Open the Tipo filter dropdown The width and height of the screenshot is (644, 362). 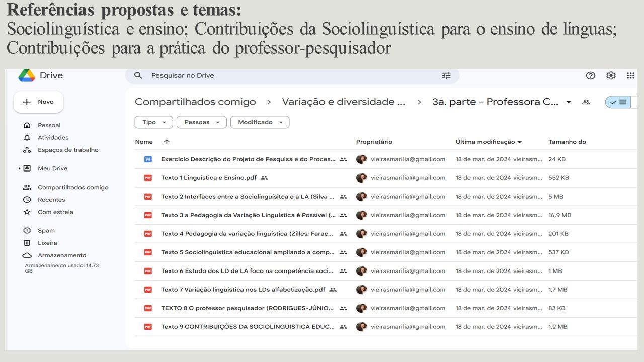tap(154, 122)
